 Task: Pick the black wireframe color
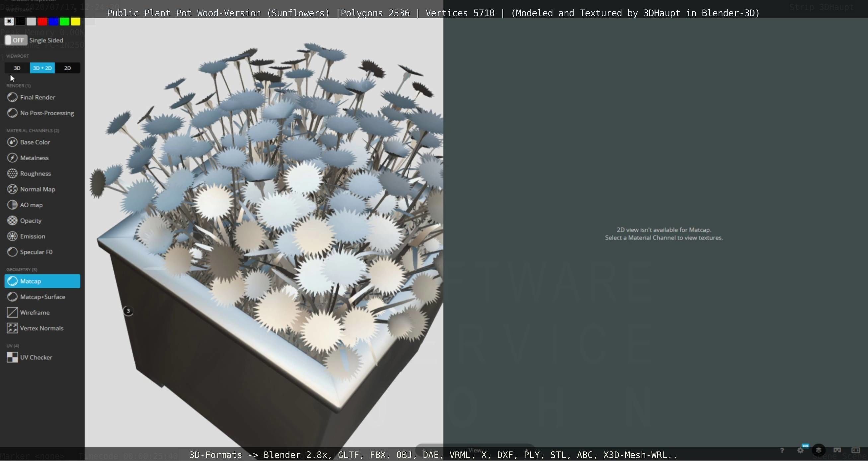pyautogui.click(x=20, y=22)
